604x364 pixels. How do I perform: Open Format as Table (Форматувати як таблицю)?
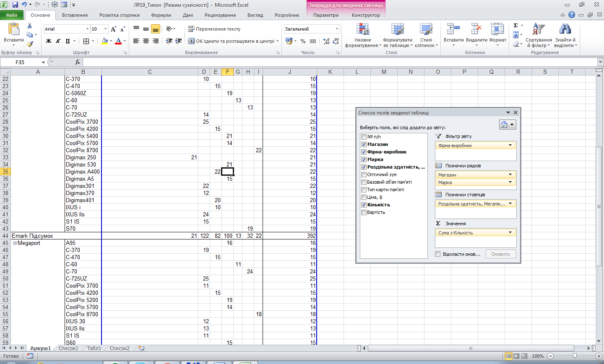[398, 35]
